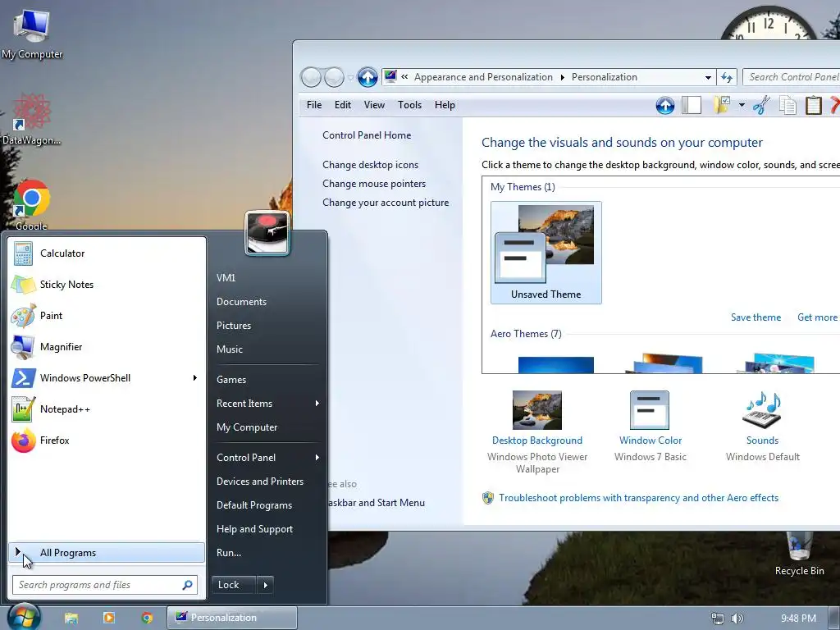Open Firefox from the Start menu
The image size is (840, 630).
pos(107,441)
